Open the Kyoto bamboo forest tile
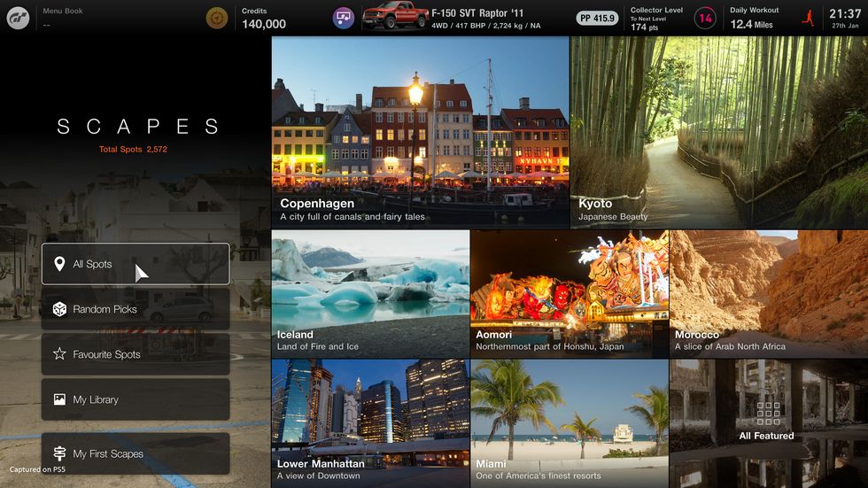Image resolution: width=868 pixels, height=488 pixels. [x=718, y=132]
